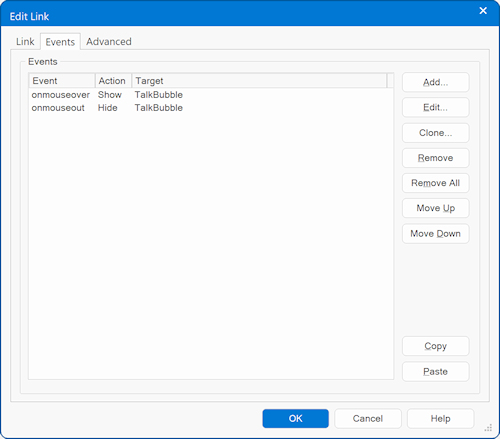Click the Remove button
Screen dimensions: 500x439
click(435, 158)
